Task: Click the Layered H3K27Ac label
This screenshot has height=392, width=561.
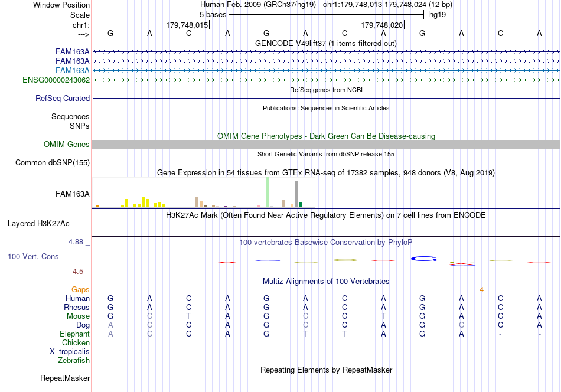Action: click(x=38, y=224)
